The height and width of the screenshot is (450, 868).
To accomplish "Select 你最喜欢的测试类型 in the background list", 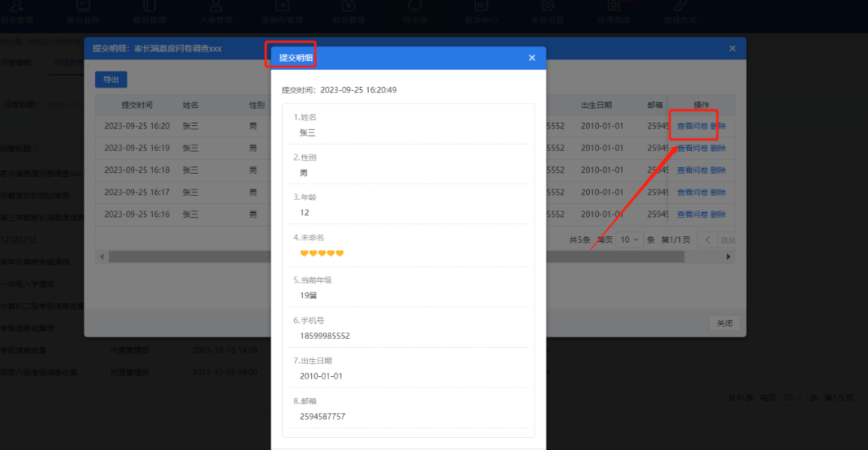I will (x=35, y=195).
